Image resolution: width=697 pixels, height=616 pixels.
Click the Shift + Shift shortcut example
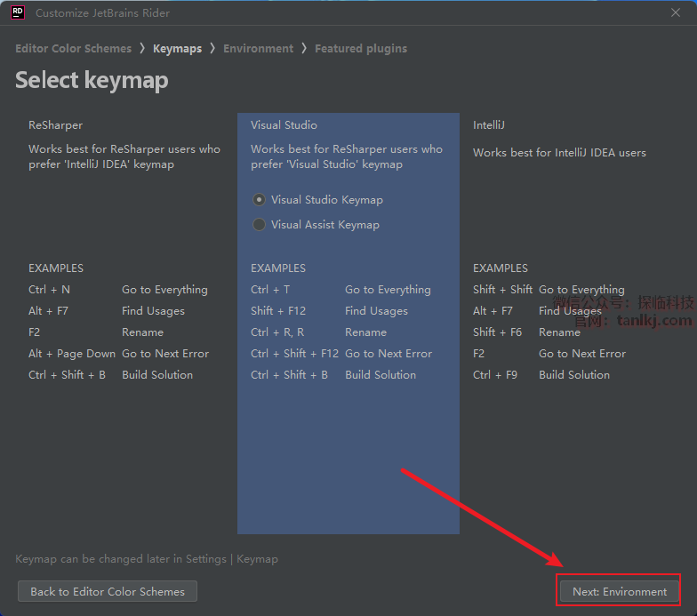click(x=502, y=290)
